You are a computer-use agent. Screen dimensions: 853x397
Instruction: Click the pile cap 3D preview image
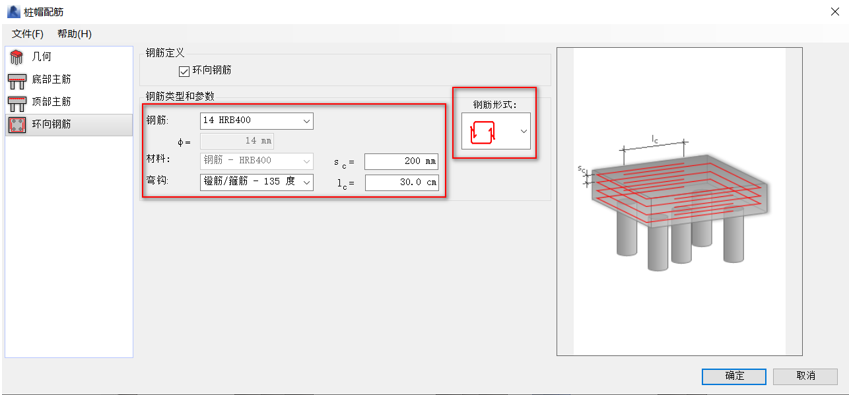coord(679,201)
